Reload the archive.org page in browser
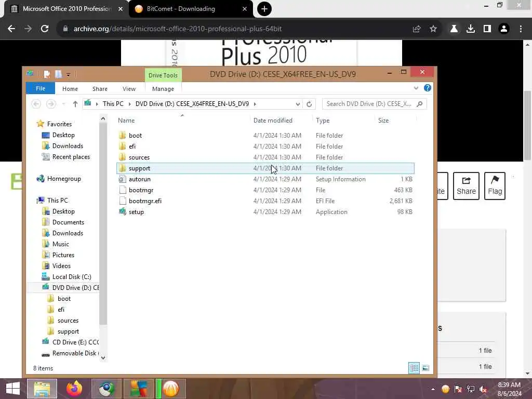Screen dimensions: 532x399 [x=45, y=29]
